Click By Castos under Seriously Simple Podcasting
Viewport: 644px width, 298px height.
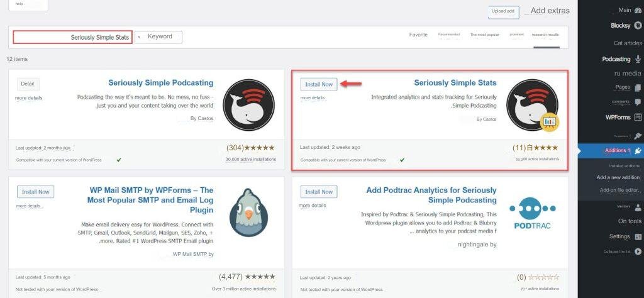[202, 118]
